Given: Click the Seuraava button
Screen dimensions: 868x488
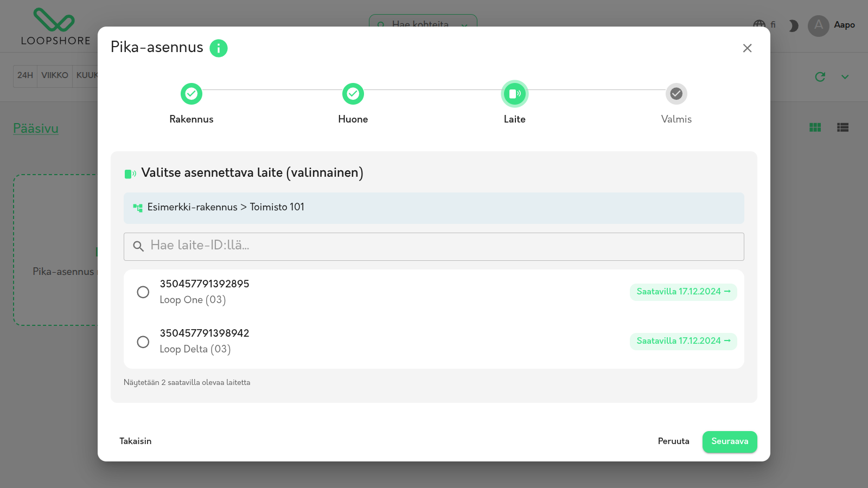Looking at the screenshot, I should (x=730, y=441).
